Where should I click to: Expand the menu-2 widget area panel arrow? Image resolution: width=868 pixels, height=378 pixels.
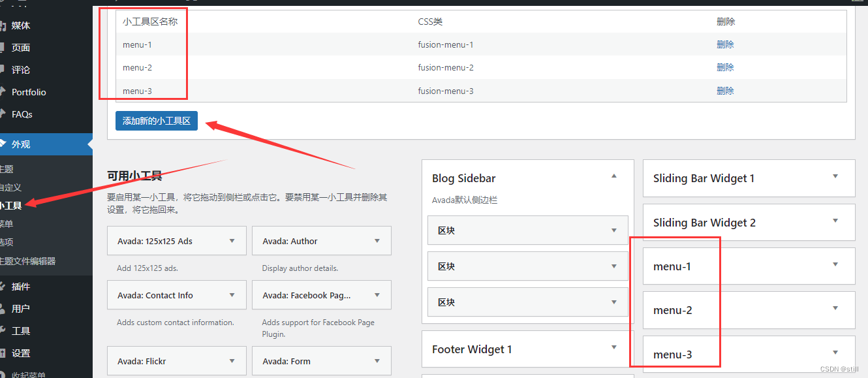point(835,308)
